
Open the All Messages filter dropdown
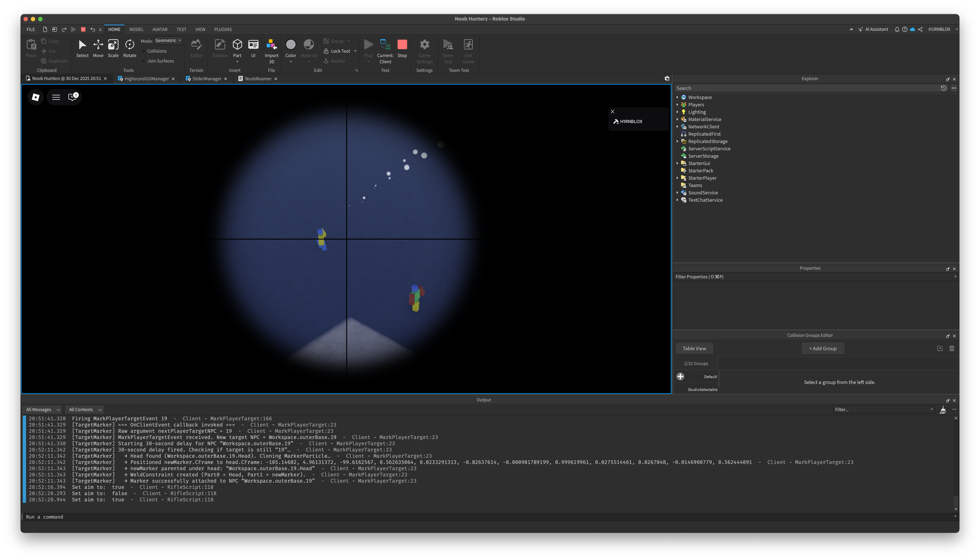click(x=42, y=410)
